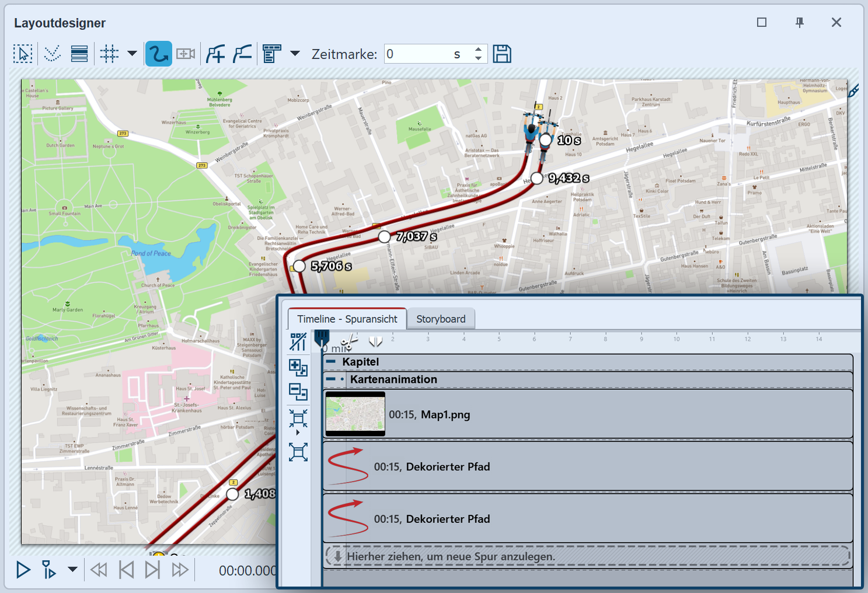
Task: Open the grid options dropdown arrow
Action: point(133,54)
